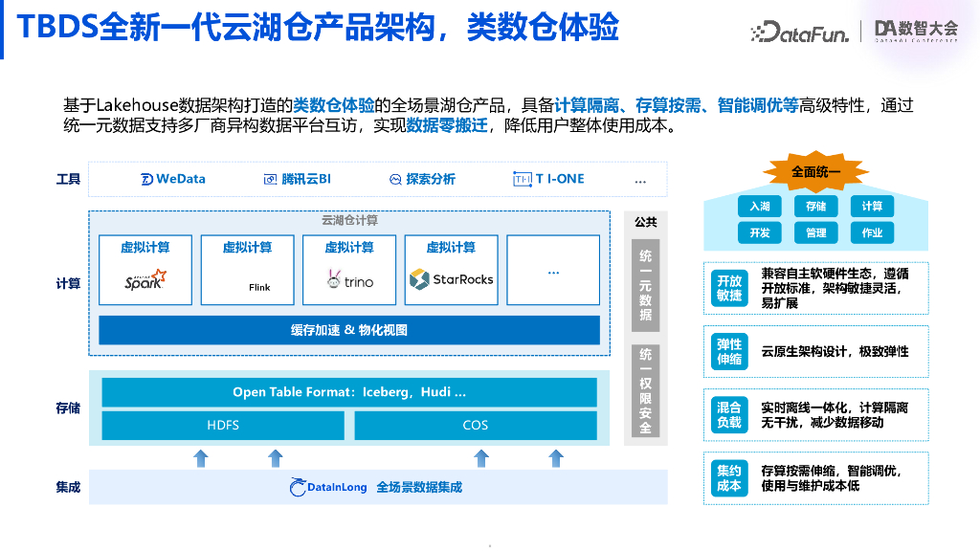Select the 弹性伸缩 label box
The width and height of the screenshot is (980, 551).
coord(729,351)
